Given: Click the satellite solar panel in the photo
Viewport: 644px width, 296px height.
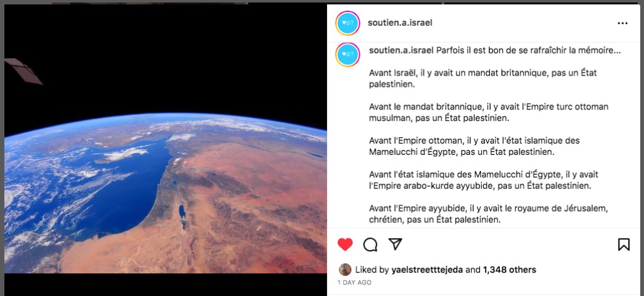Looking at the screenshot, I should pyautogui.click(x=23, y=71).
